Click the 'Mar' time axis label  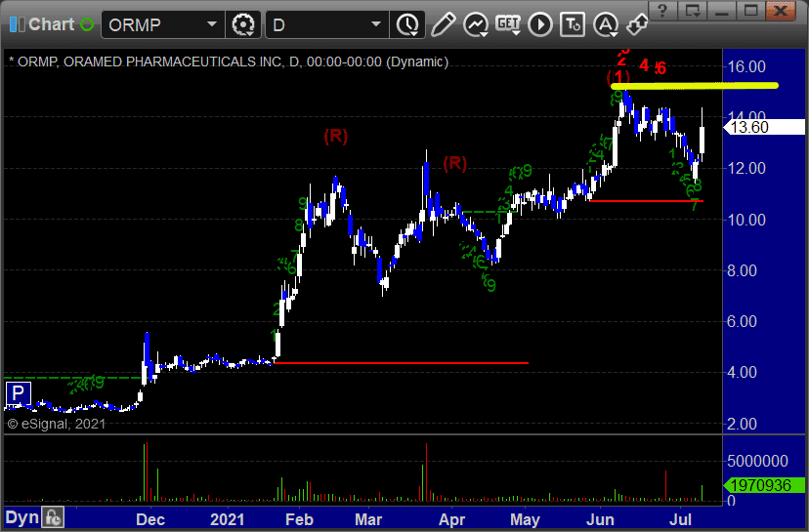(368, 519)
